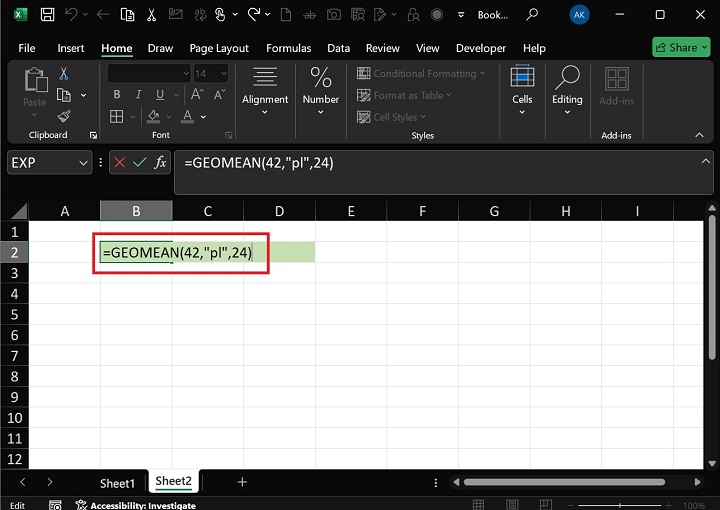Open the Search magnifier in title bar
The image size is (720, 510).
[x=532, y=15]
